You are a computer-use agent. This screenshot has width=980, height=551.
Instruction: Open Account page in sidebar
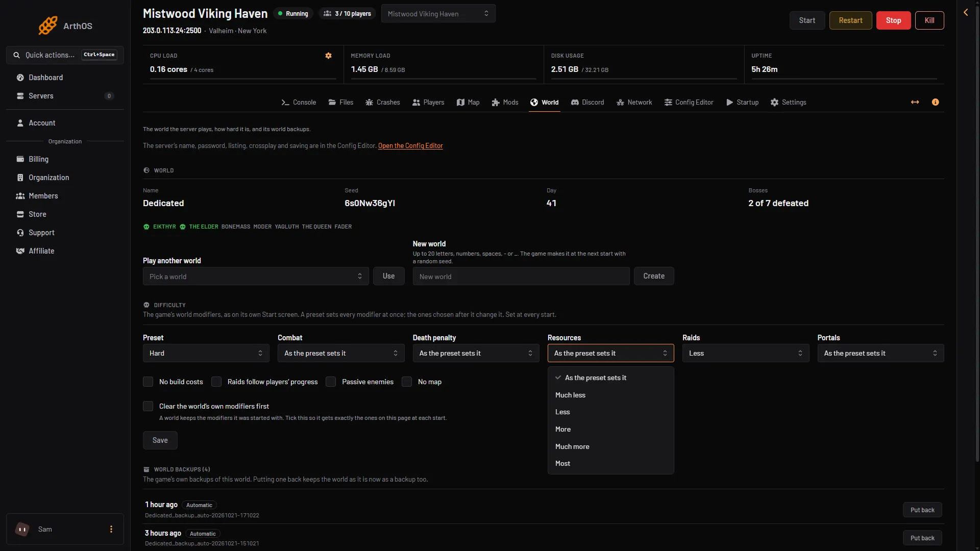pyautogui.click(x=65, y=123)
